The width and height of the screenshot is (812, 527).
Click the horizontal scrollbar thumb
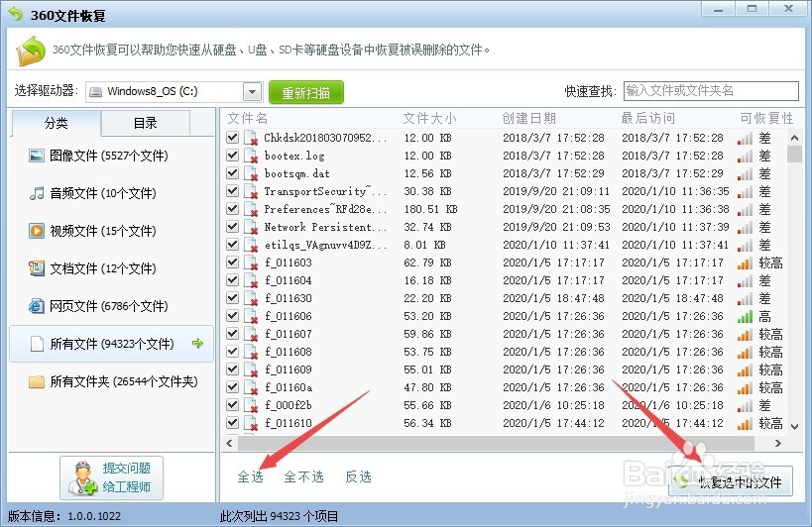pos(495,443)
